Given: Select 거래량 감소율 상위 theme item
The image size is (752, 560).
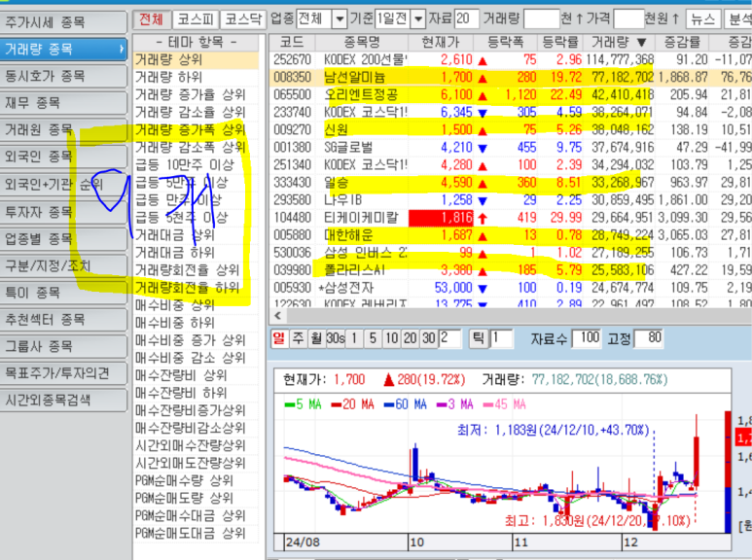Looking at the screenshot, I should [196, 112].
